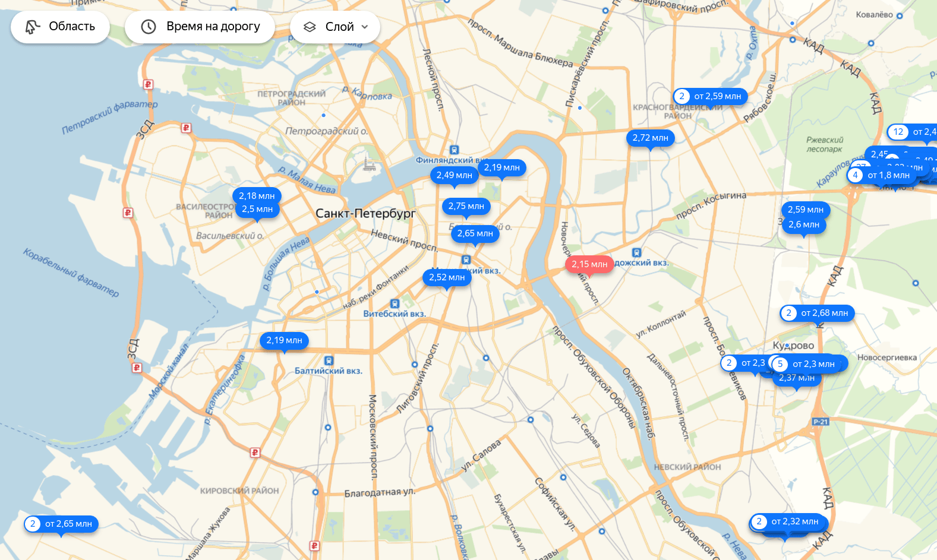Click the Ладожский вокзал train icon
This screenshot has height=560, width=937.
(636, 253)
